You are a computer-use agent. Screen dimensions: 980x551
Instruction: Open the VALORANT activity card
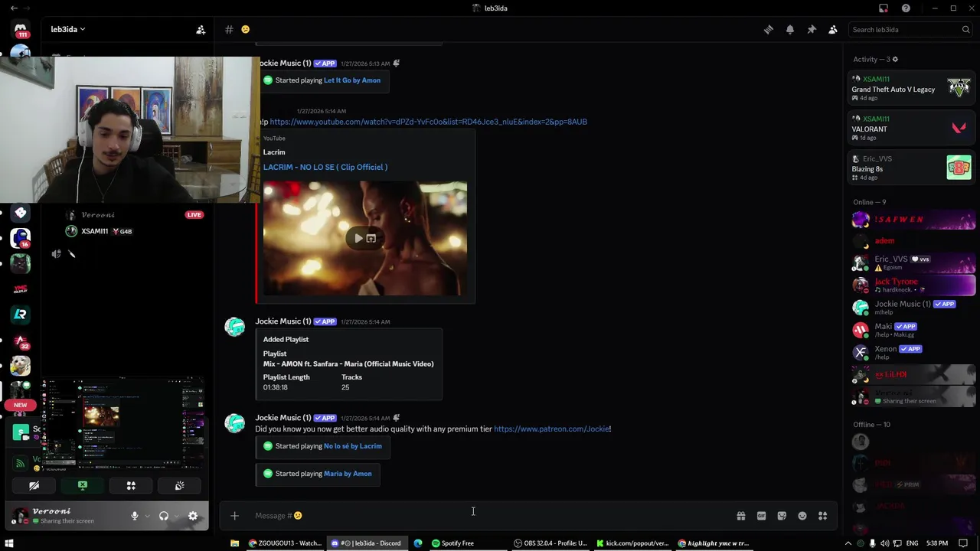click(x=911, y=129)
